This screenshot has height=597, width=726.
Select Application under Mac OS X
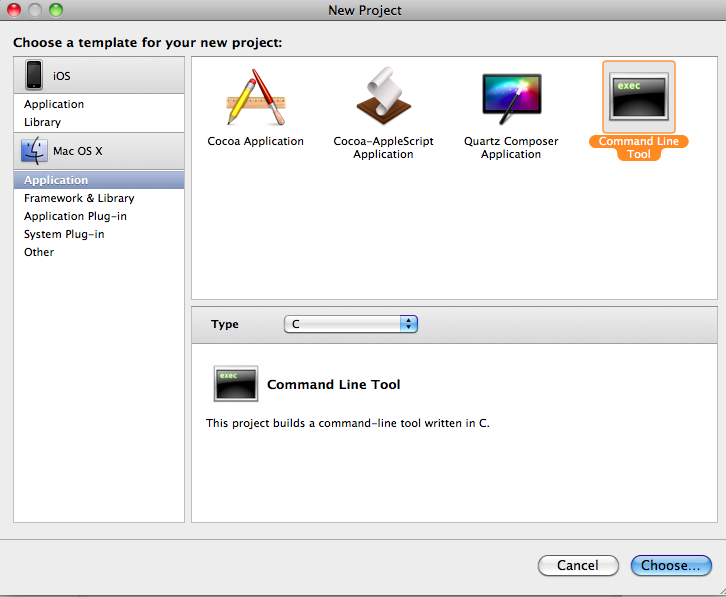click(99, 180)
